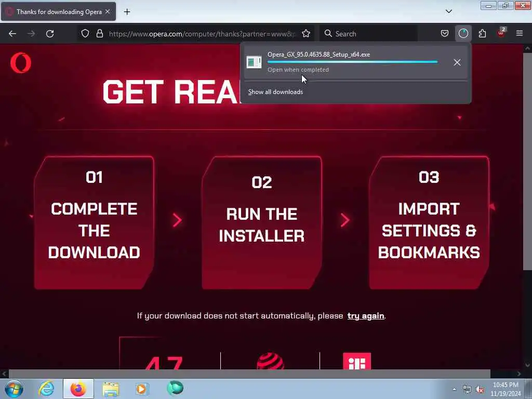Reload the current page
Screen dimensions: 532x399
(50, 34)
